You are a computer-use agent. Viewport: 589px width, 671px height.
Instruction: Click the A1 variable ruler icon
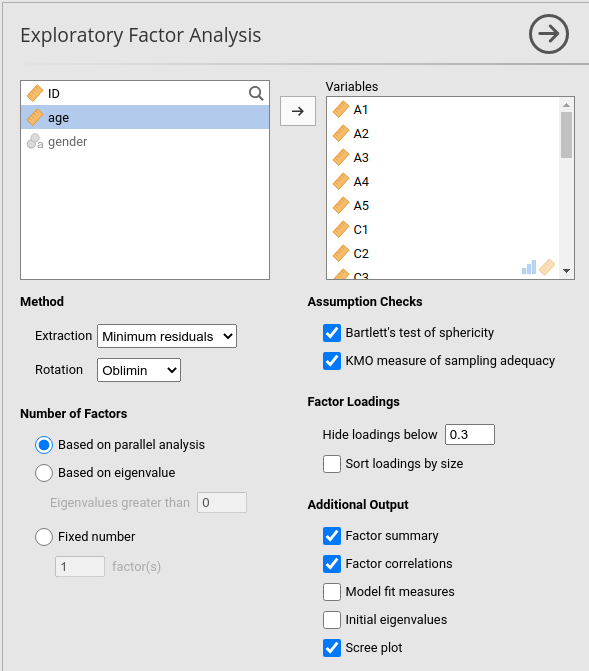(341, 110)
